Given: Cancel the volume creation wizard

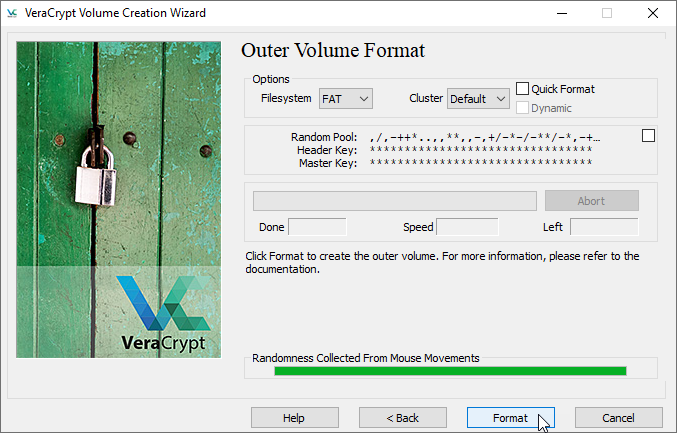Looking at the screenshot, I should click(618, 417).
